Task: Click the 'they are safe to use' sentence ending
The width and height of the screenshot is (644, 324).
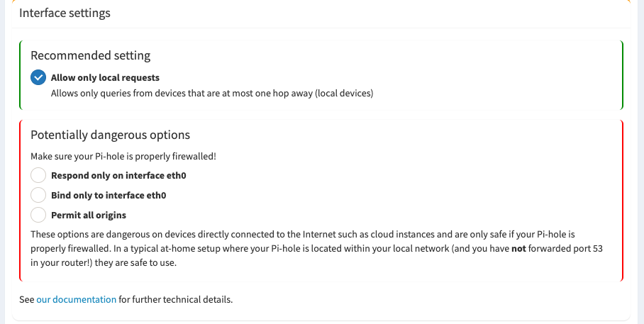Action: [135, 262]
